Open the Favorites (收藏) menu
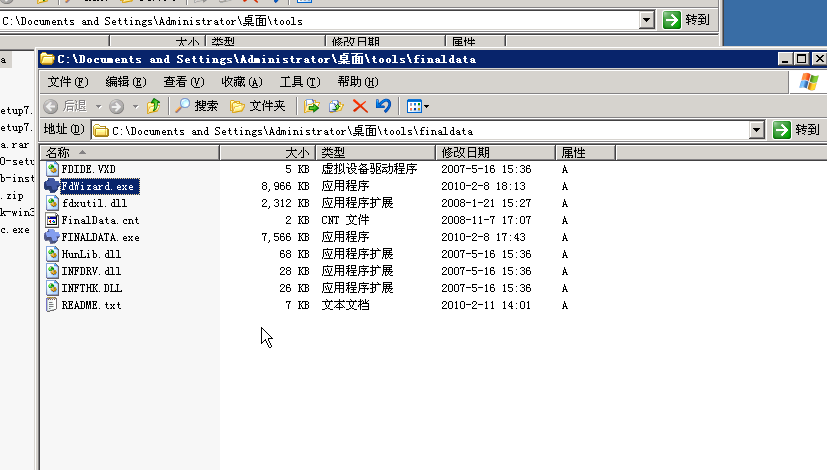 pyautogui.click(x=242, y=82)
